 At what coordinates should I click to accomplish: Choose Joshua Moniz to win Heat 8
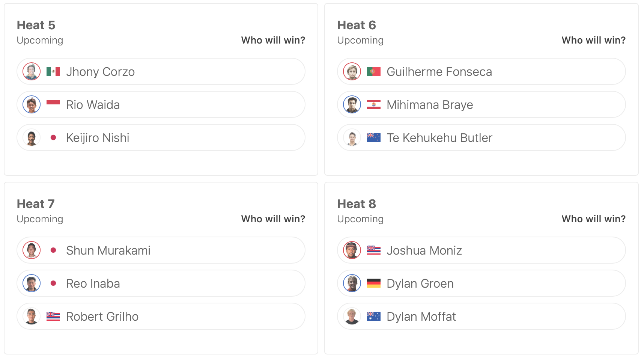pyautogui.click(x=481, y=250)
